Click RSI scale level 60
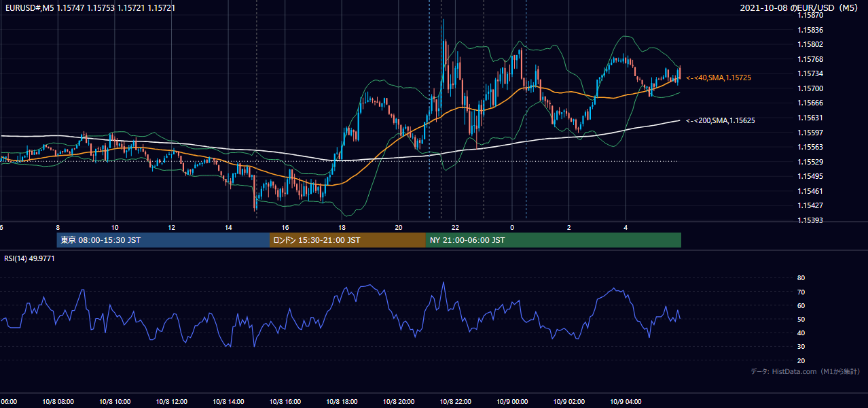 point(801,306)
